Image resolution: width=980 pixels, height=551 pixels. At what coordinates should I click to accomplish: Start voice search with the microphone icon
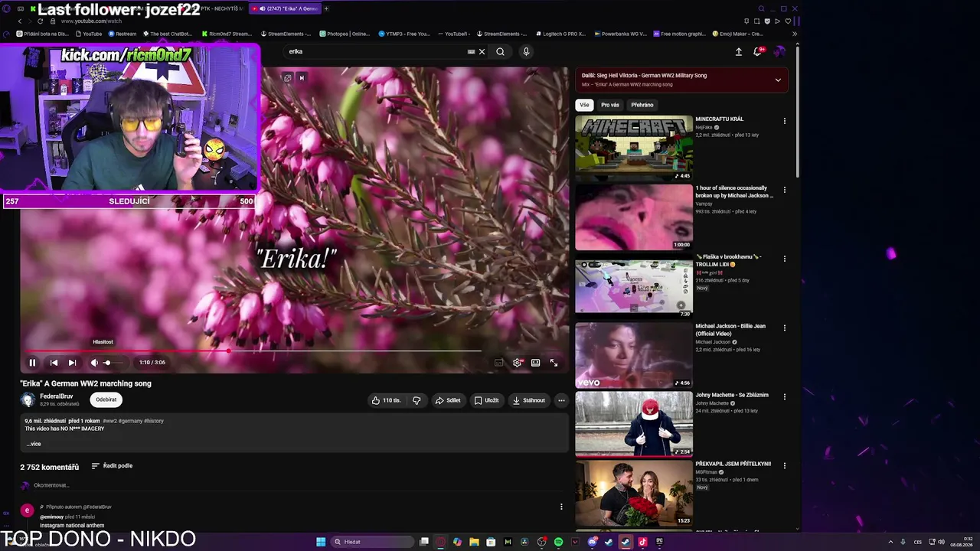pos(526,52)
